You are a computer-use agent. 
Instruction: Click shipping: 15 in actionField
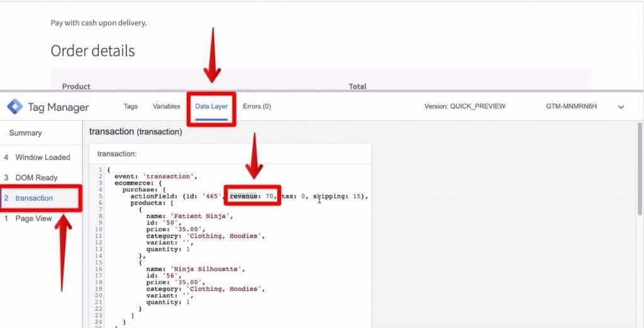[338, 196]
